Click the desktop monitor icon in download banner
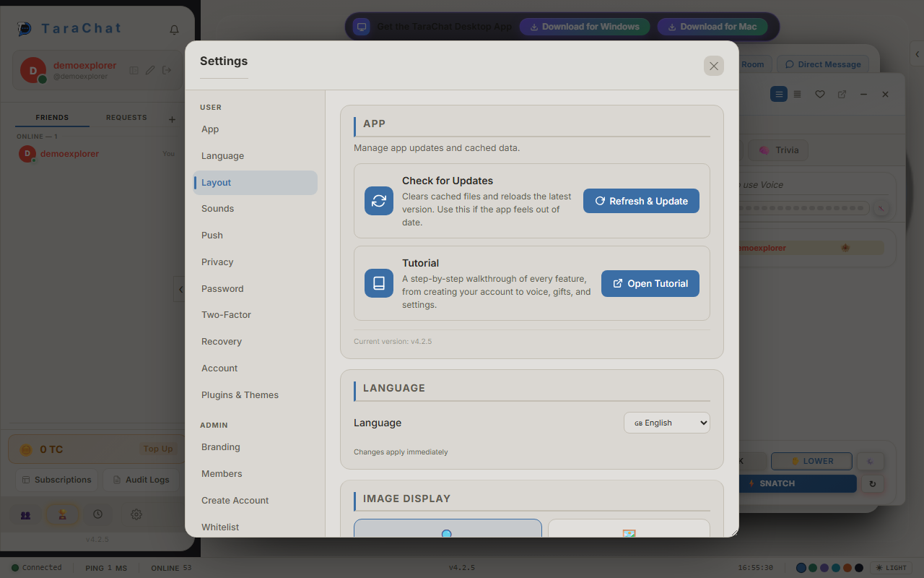The height and width of the screenshot is (578, 924). (362, 27)
